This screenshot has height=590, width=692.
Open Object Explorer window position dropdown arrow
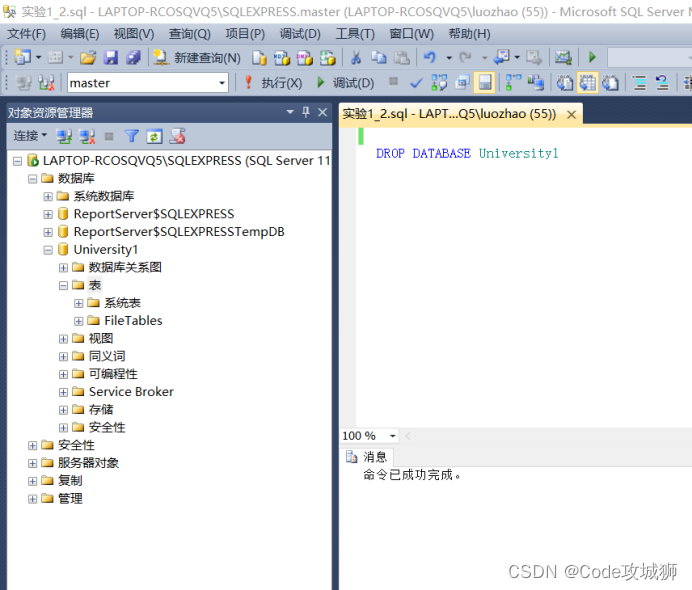coord(290,112)
